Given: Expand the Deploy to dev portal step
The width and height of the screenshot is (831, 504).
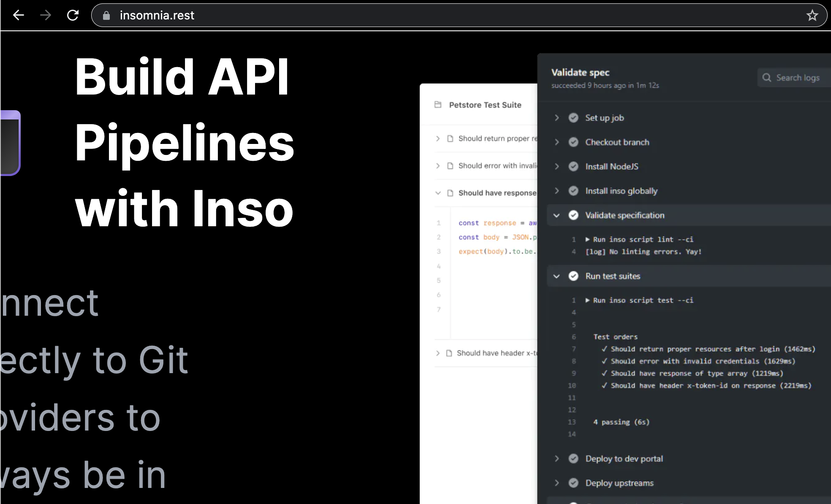Looking at the screenshot, I should click(557, 458).
